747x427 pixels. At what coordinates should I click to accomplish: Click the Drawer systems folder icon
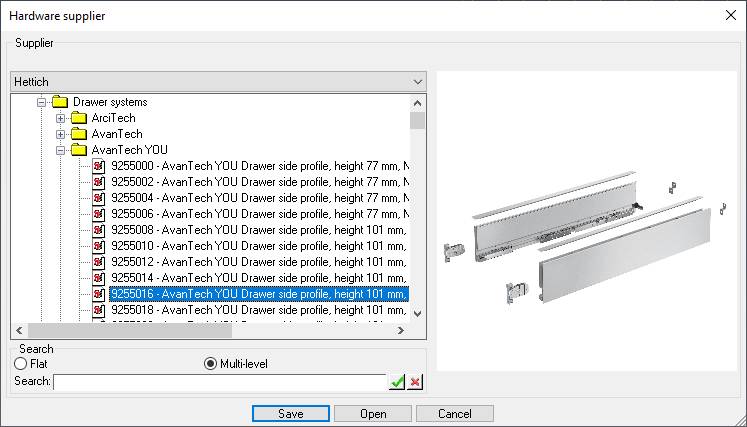click(x=60, y=102)
